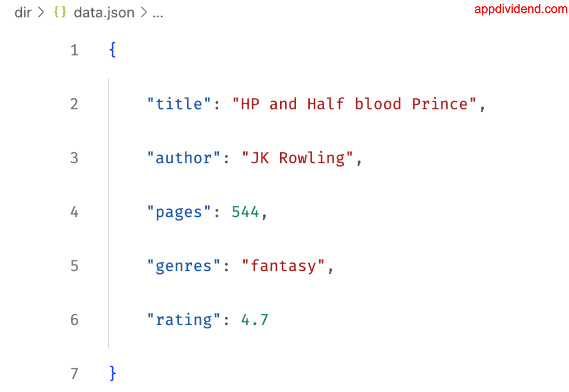Click the pages value 544

pyautogui.click(x=245, y=212)
